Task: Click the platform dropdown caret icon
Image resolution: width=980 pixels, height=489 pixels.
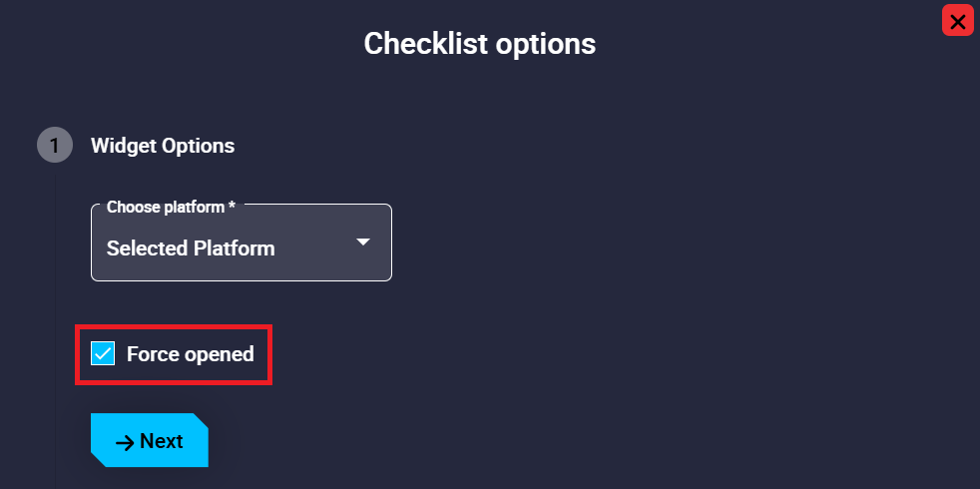Action: click(363, 243)
